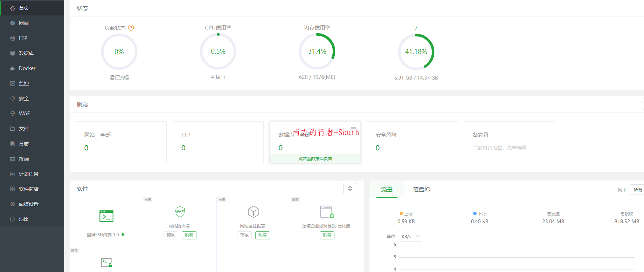Open the 宝塔SSH终端 app icon
The image size is (644, 272).
tap(106, 216)
